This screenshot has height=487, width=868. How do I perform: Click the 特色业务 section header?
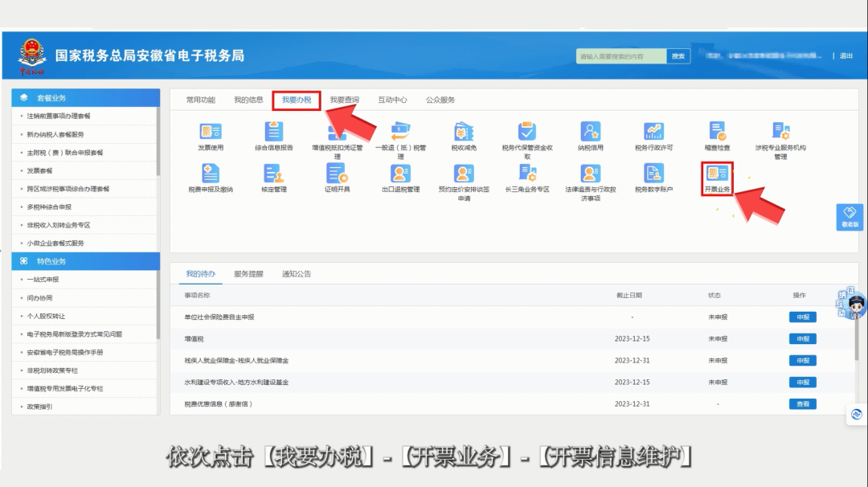pos(86,261)
